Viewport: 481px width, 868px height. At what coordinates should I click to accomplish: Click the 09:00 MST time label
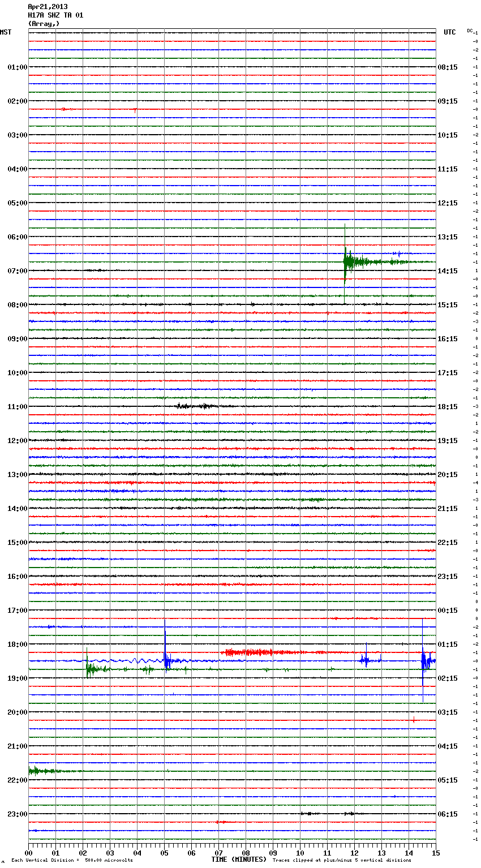click(x=18, y=339)
